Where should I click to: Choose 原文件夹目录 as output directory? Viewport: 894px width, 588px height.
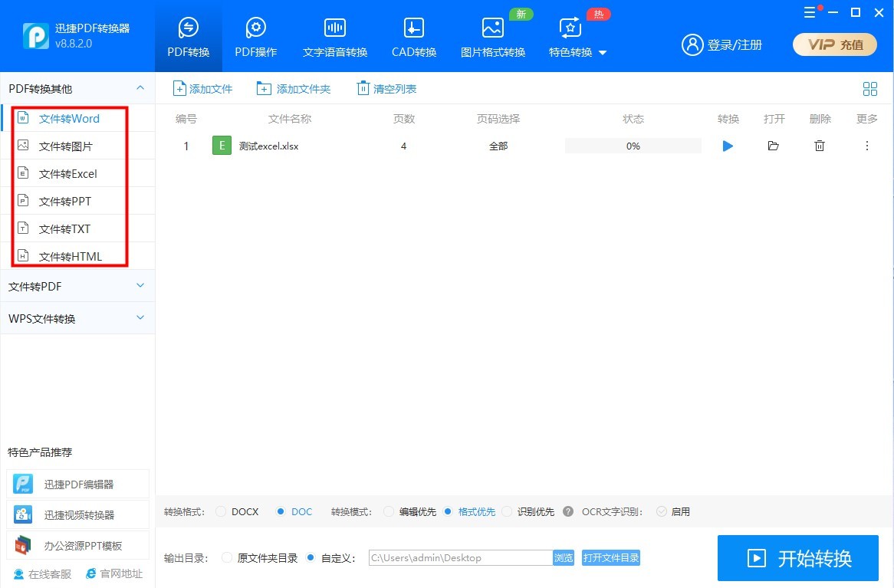pos(225,557)
